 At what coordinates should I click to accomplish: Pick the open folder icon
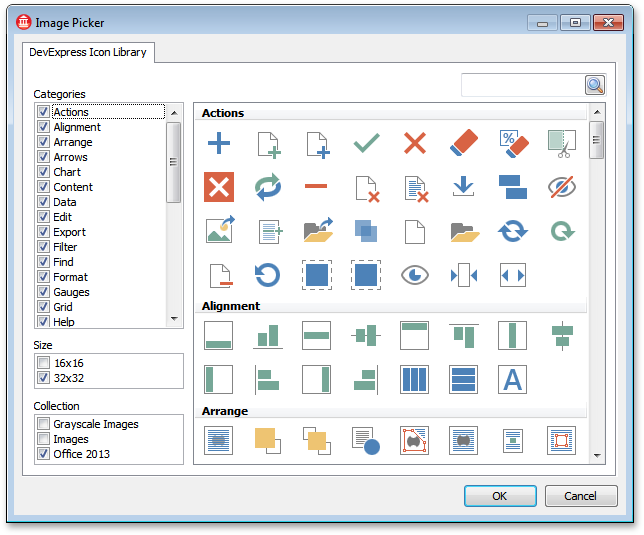pos(463,231)
